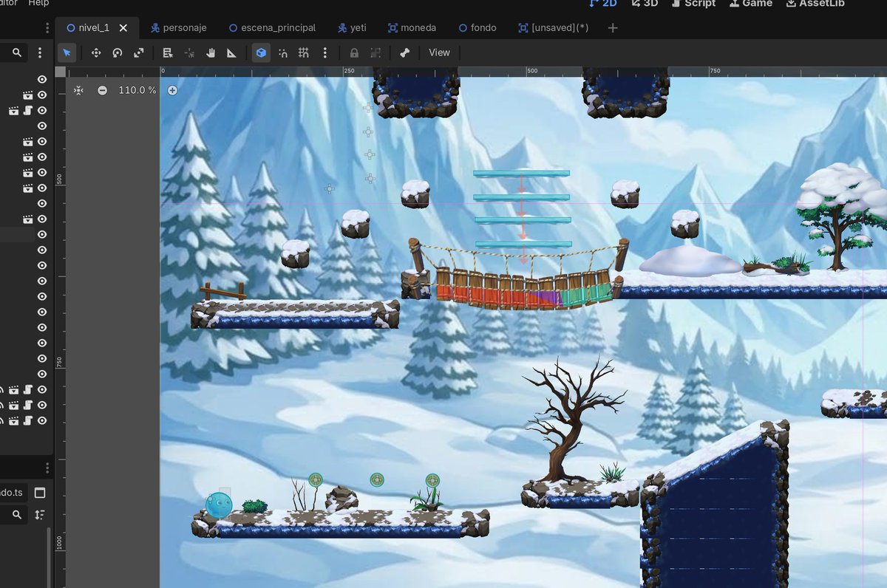Click the group selected nodes icon
The height and width of the screenshot is (588, 887).
pos(375,52)
